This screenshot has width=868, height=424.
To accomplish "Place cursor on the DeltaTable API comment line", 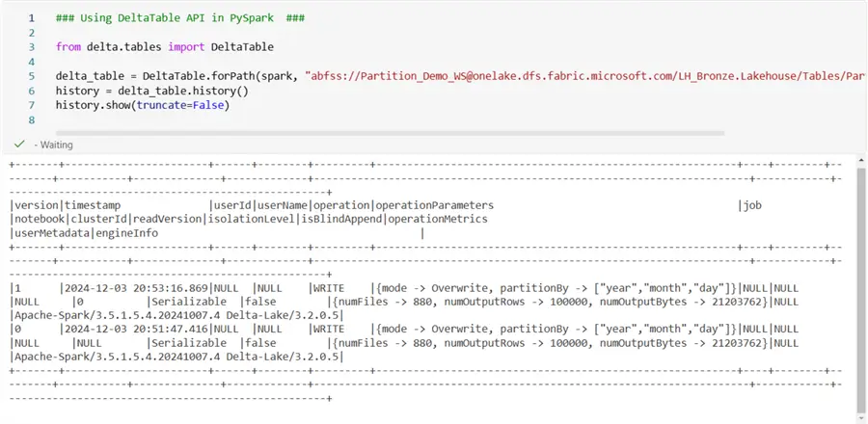I will tap(174, 19).
